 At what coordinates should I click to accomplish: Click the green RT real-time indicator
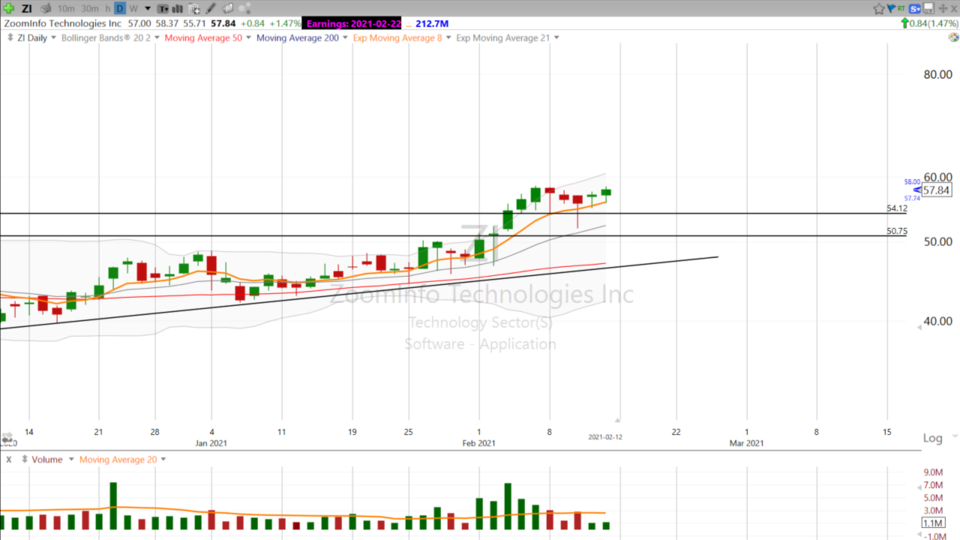901,8
